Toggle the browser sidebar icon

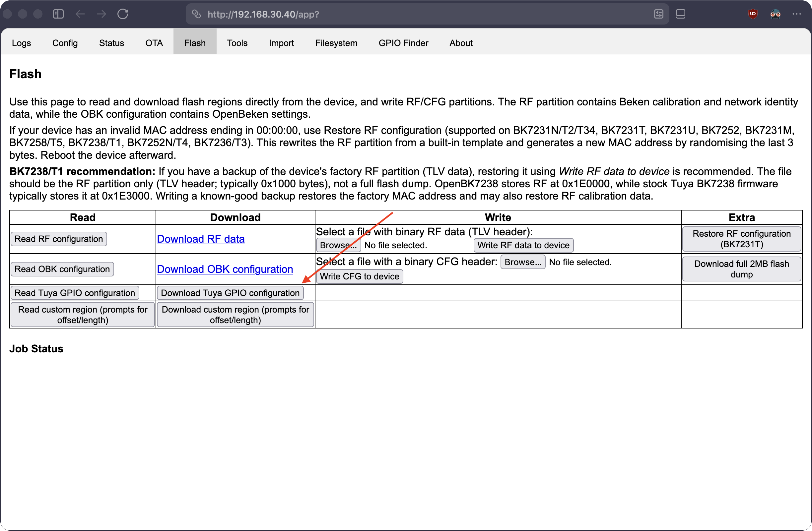point(58,14)
